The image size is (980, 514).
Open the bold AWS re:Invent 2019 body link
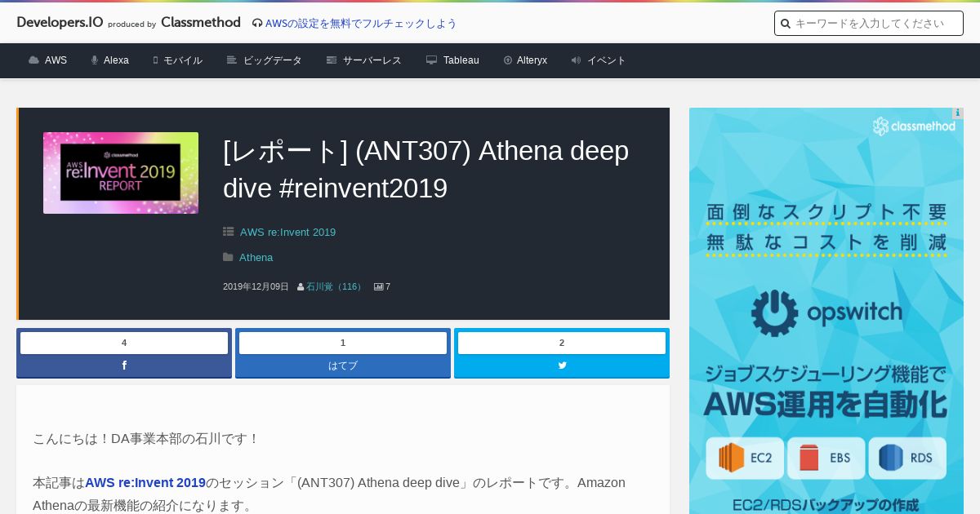coord(145,483)
